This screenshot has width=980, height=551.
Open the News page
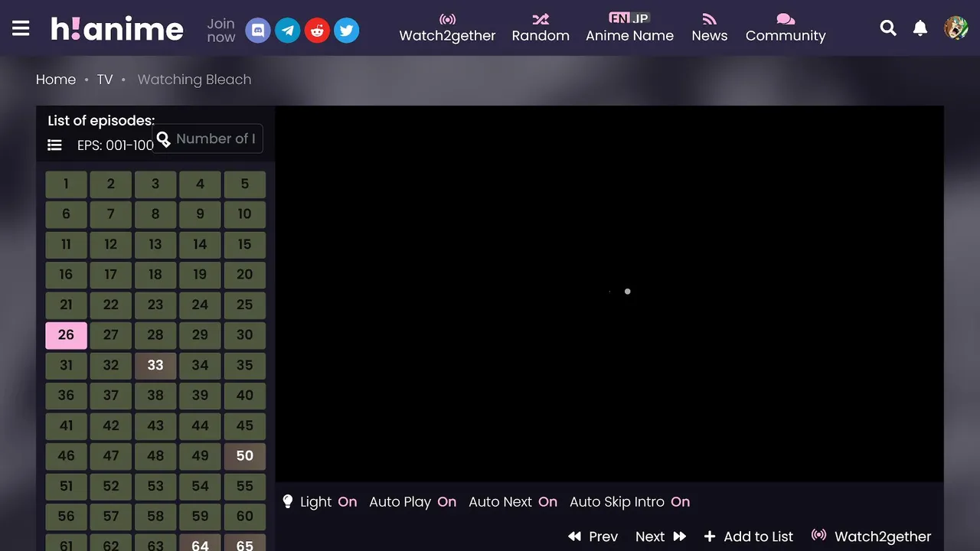click(710, 28)
